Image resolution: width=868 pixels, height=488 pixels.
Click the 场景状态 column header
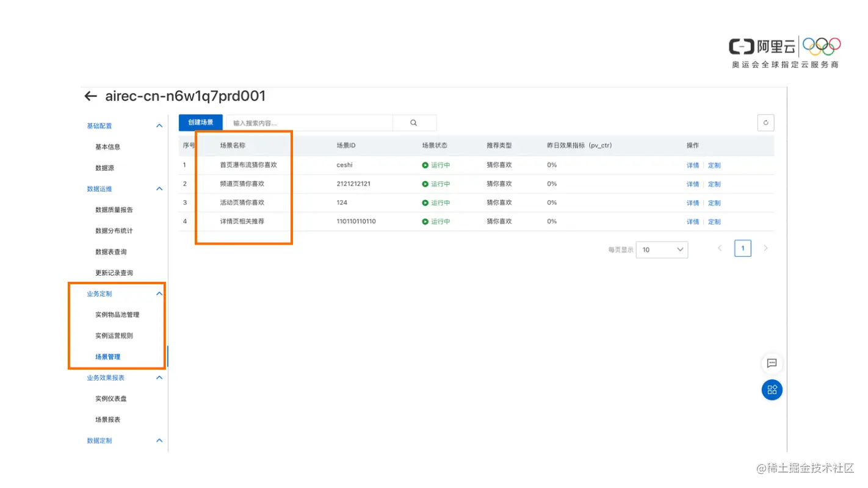435,146
